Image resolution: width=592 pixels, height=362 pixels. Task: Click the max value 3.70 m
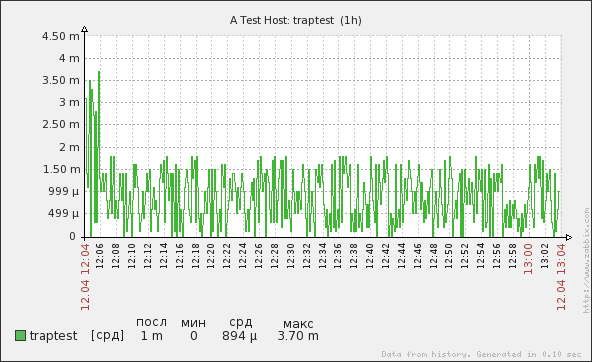click(x=298, y=336)
